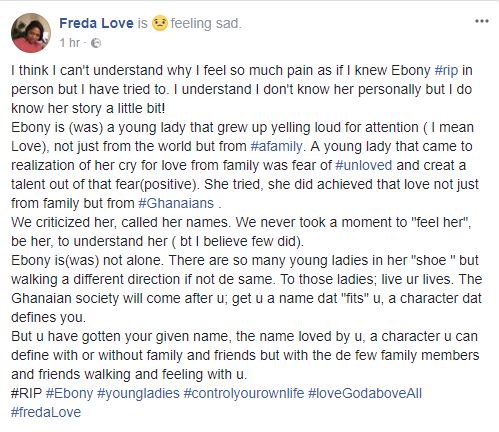
Task: Open the three-dot post options menu
Action: 482,21
